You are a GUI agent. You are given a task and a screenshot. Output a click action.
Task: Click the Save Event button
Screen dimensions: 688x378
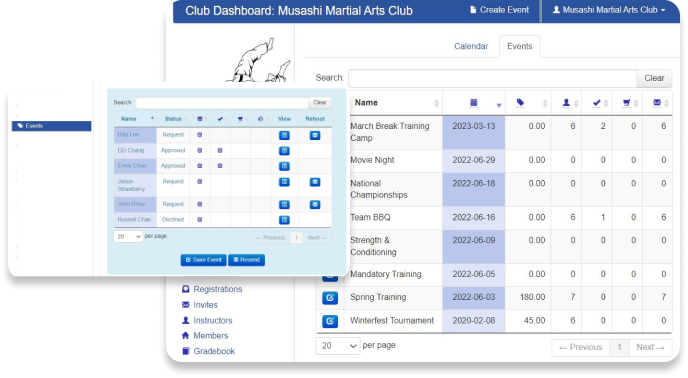pos(204,260)
